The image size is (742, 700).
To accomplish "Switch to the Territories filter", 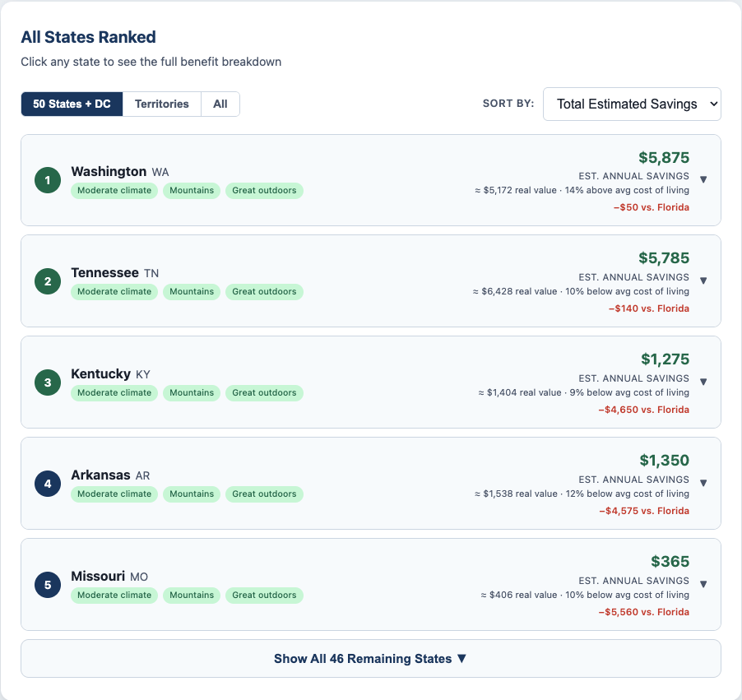I will tap(162, 104).
